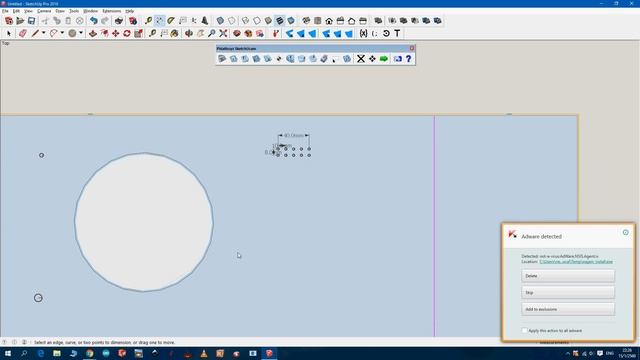Open the Windows Start menu
The width and height of the screenshot is (640, 360).
point(8,353)
